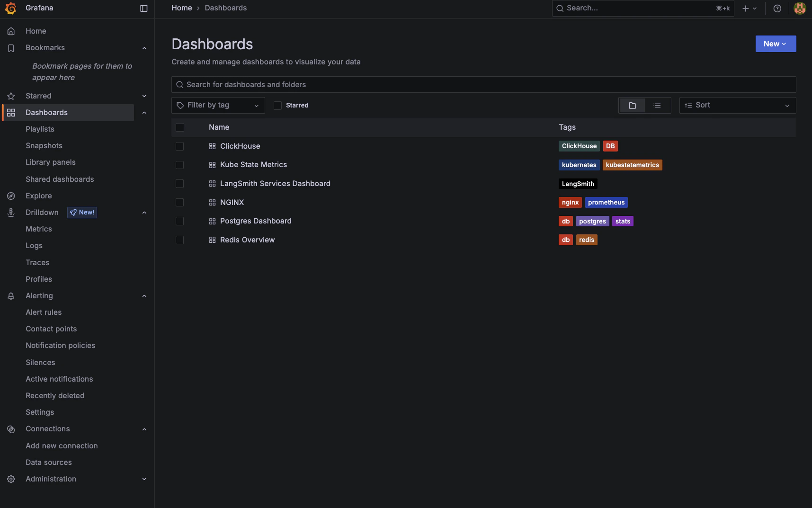Image resolution: width=812 pixels, height=508 pixels.
Task: Open the Grafana home via the logo icon
Action: (x=10, y=8)
